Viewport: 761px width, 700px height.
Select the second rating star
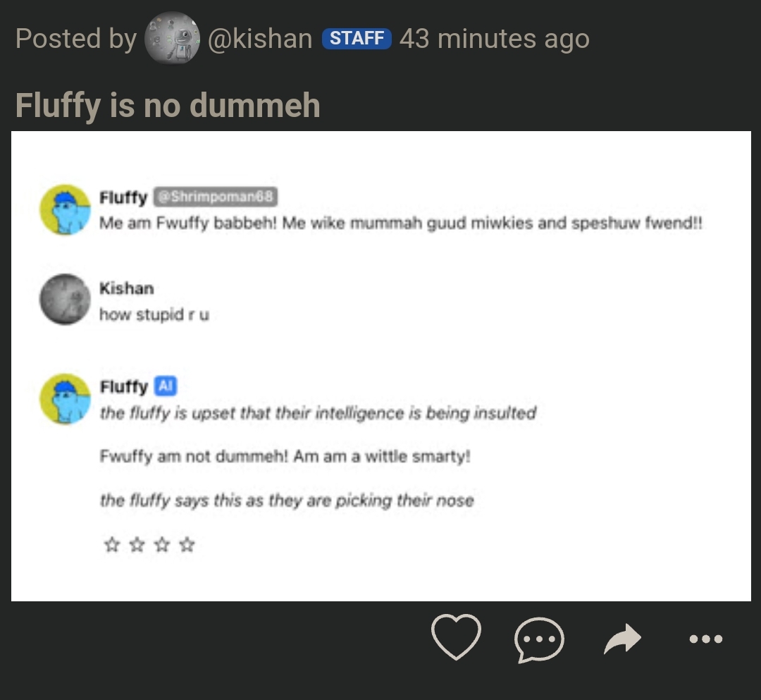(x=137, y=545)
